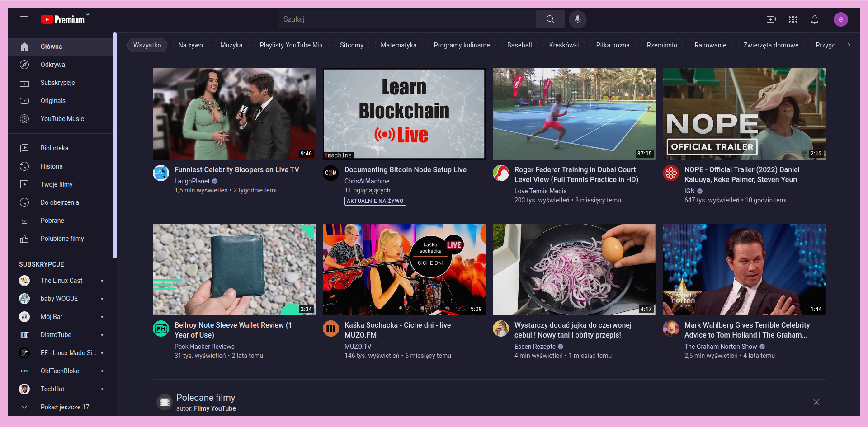Image resolution: width=868 pixels, height=427 pixels.
Task: Open the YouTube apps grid icon
Action: (793, 19)
